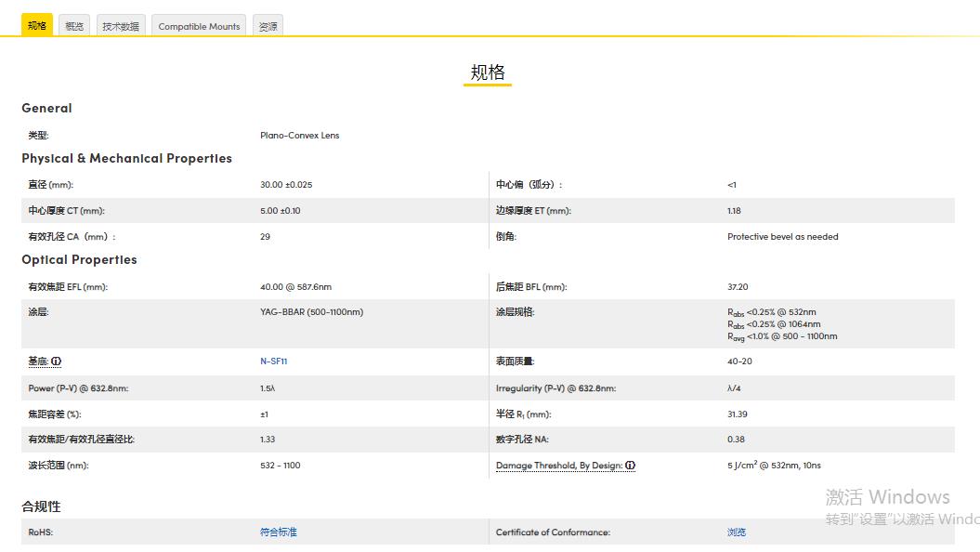Screen dimensions: 980x552
Task: Select the Plano-Convex Lens type value
Action: click(x=299, y=134)
